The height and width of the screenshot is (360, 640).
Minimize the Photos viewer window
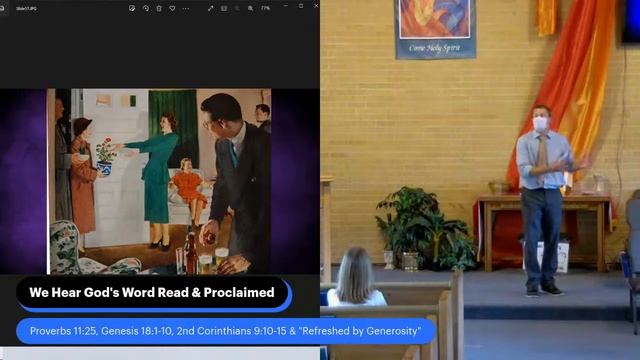(x=286, y=6)
